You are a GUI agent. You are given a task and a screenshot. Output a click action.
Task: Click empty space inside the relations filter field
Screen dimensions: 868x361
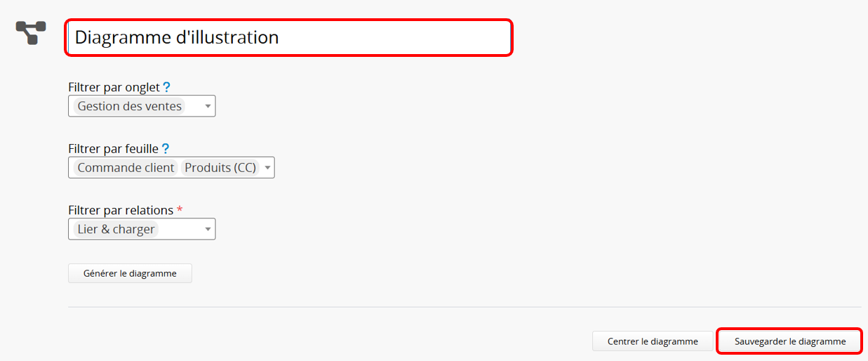pos(180,229)
